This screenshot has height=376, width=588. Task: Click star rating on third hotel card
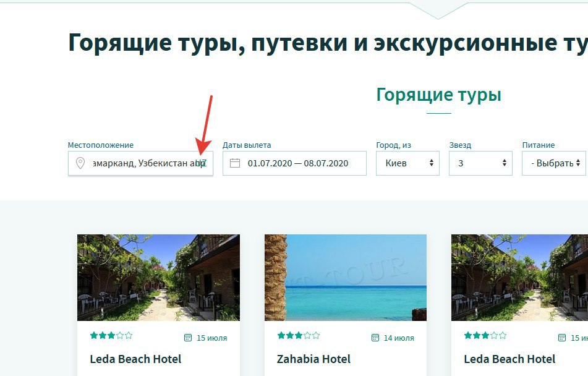[x=485, y=335]
